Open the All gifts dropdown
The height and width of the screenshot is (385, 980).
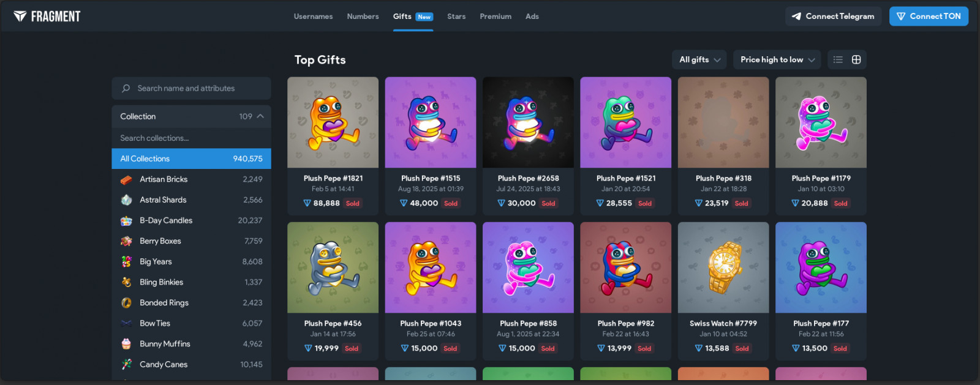pyautogui.click(x=699, y=59)
